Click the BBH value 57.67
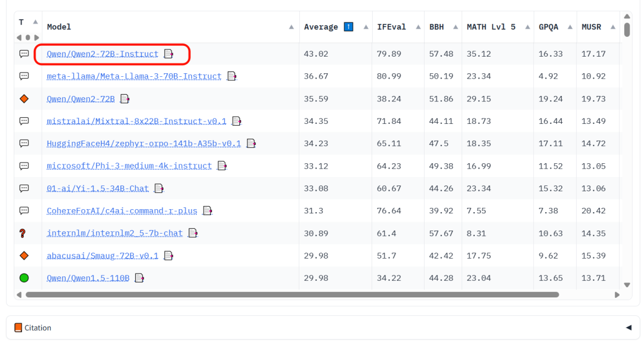644x345 pixels. point(441,234)
